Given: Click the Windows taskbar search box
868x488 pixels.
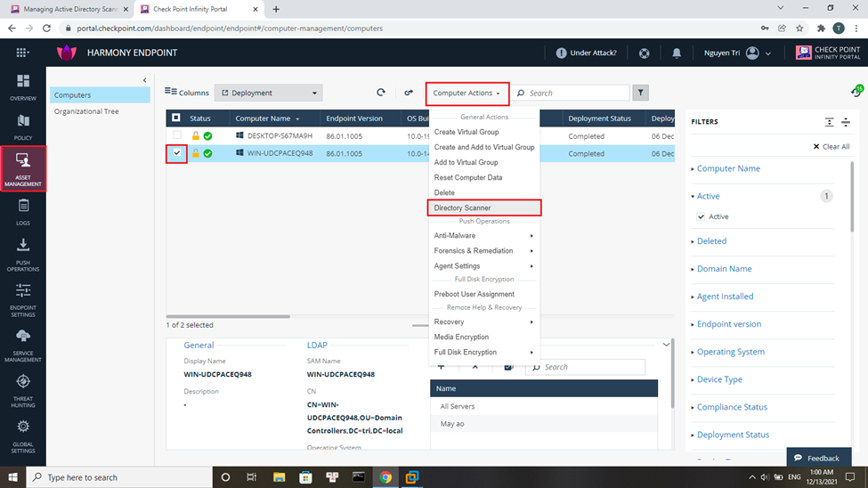Looking at the screenshot, I should pos(119,477).
